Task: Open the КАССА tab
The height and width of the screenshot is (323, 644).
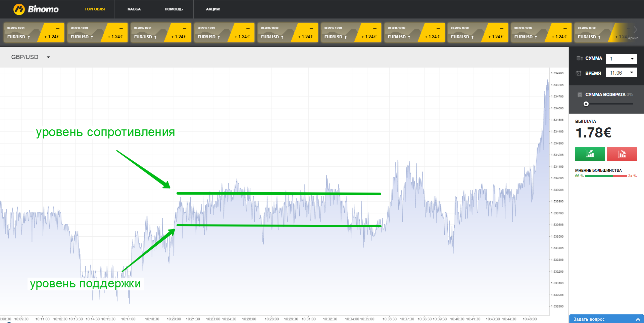Action: point(134,9)
